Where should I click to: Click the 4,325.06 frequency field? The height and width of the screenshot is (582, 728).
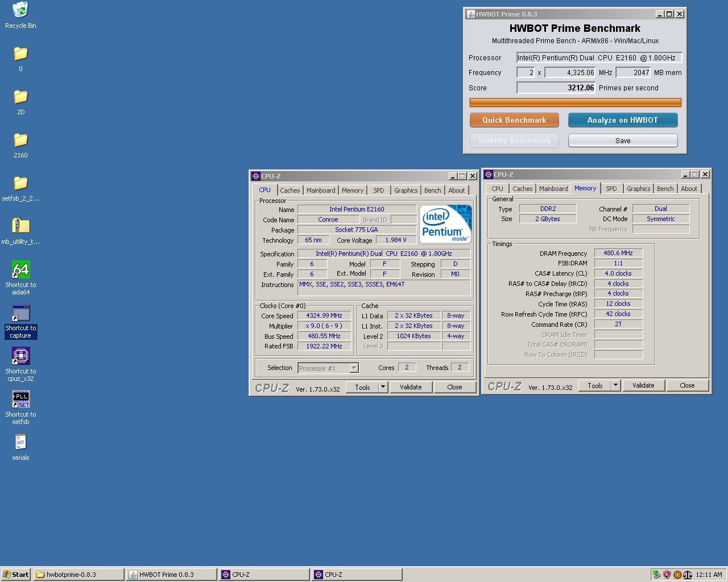[570, 72]
